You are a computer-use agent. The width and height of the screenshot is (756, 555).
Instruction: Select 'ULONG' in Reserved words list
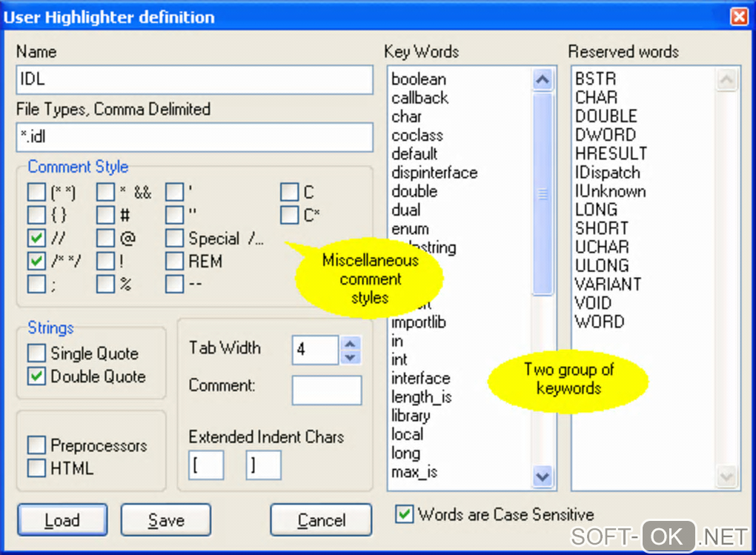point(602,266)
